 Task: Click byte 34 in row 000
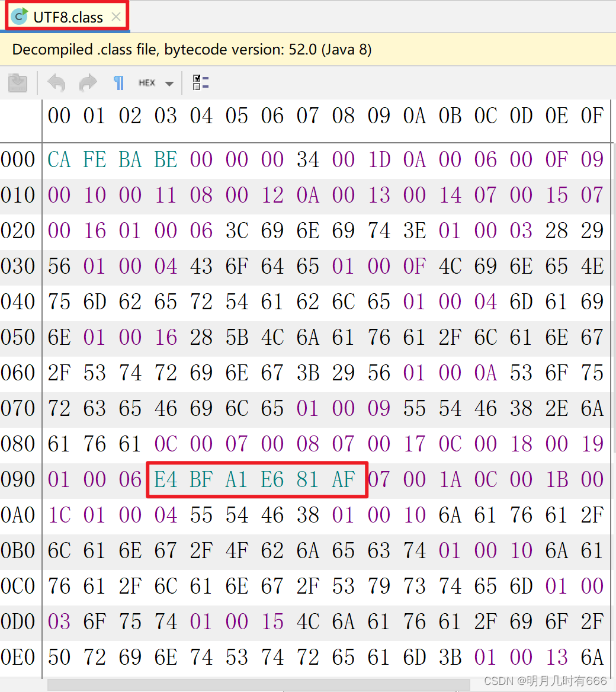[x=307, y=160]
